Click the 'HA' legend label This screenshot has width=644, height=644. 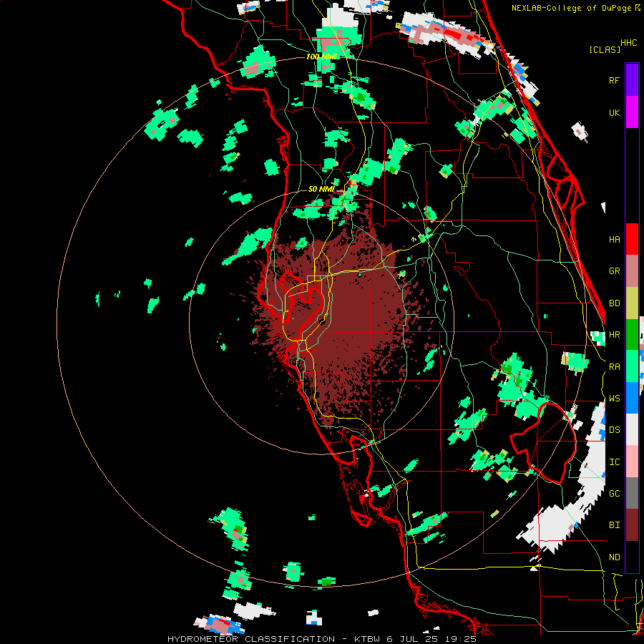[x=614, y=239]
